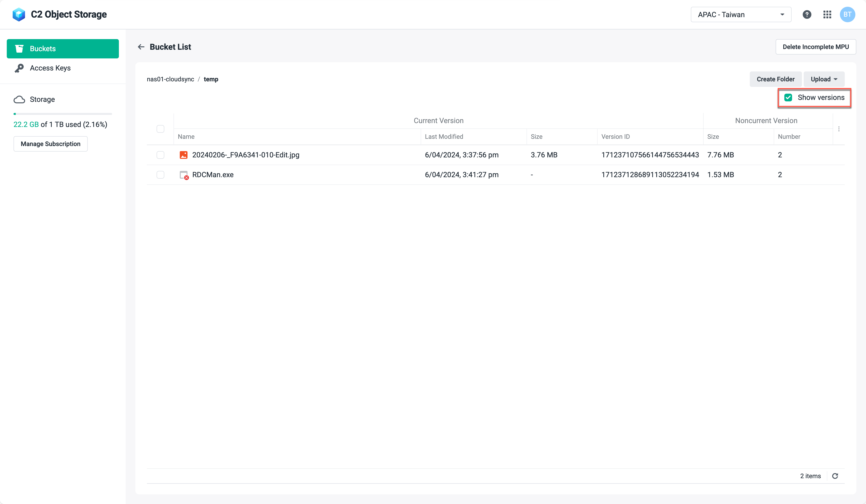Open the temp folder breadcrumb item

point(211,79)
